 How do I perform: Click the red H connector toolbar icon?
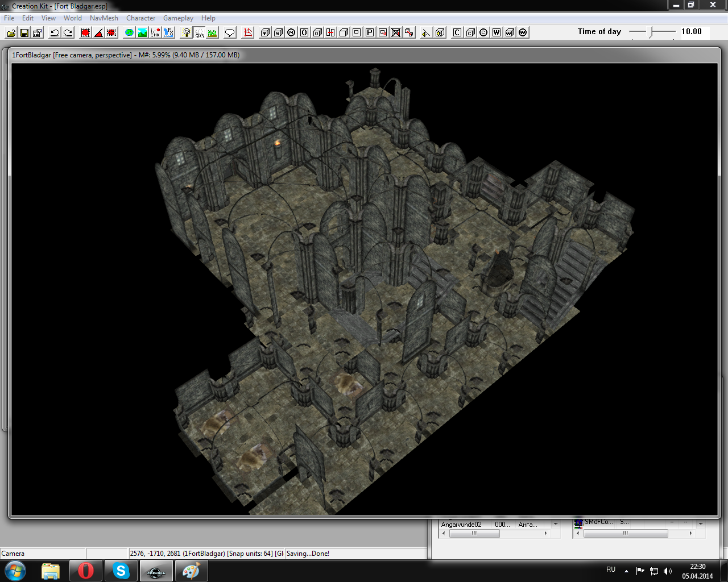pyautogui.click(x=330, y=32)
